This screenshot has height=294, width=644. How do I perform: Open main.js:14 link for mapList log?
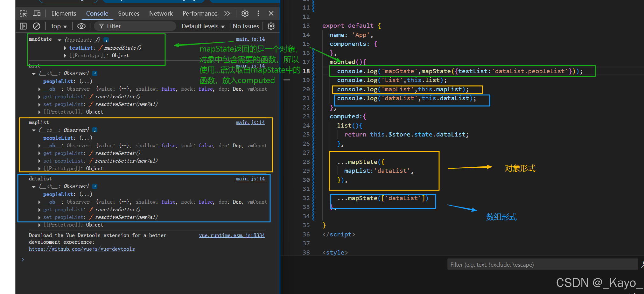coord(250,122)
